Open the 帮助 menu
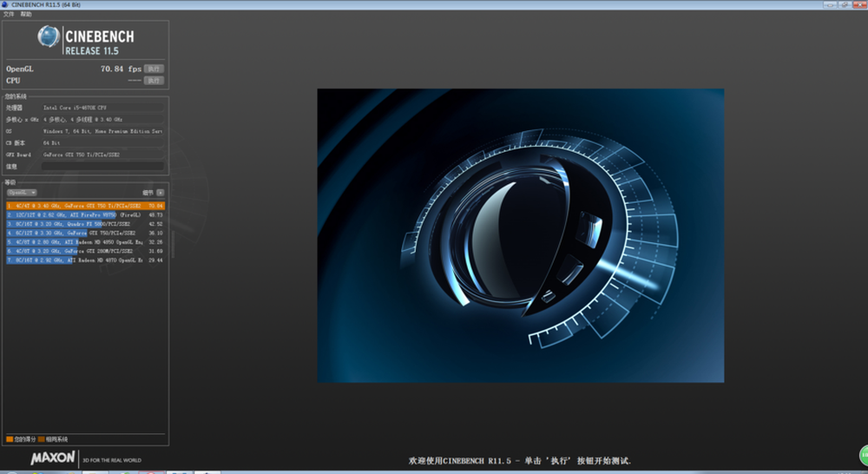Screen dimensions: 868x474 [26, 14]
